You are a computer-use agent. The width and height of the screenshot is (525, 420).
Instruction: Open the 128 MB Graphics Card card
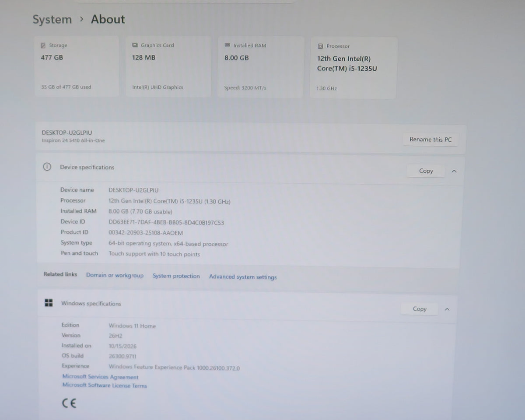168,66
